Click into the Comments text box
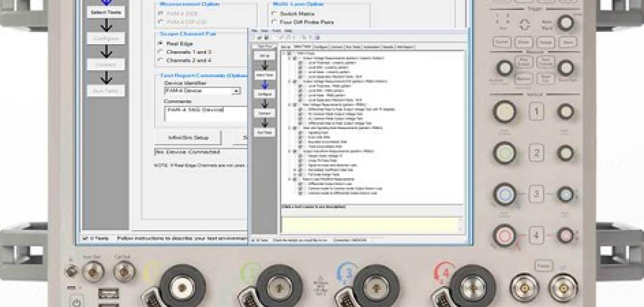 [205, 114]
